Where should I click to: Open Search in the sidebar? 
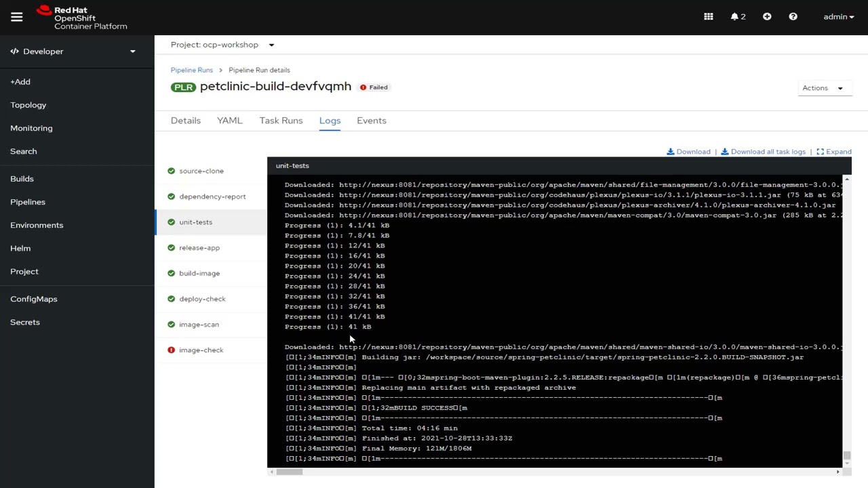click(x=24, y=151)
